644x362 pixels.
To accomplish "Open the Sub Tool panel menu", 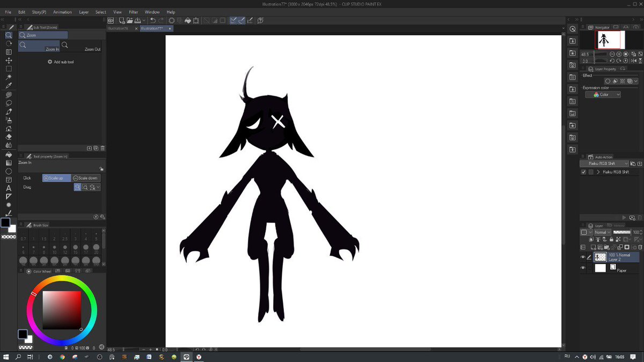I will 20,27.
